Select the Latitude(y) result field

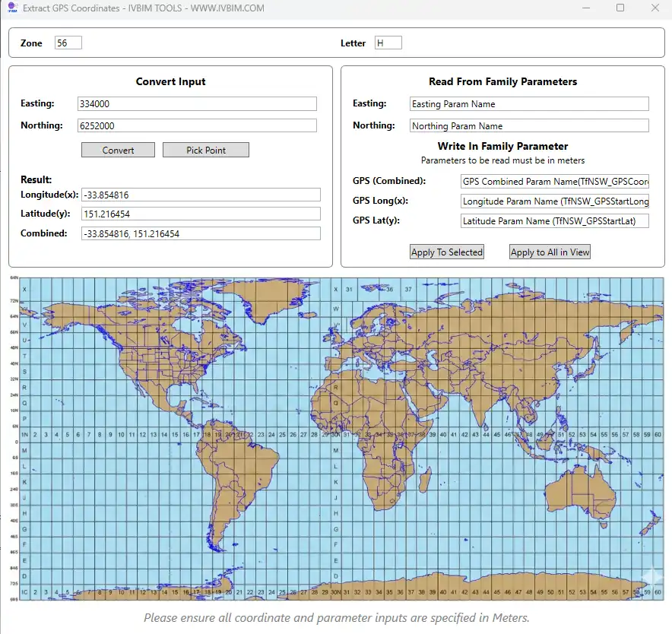pos(201,214)
